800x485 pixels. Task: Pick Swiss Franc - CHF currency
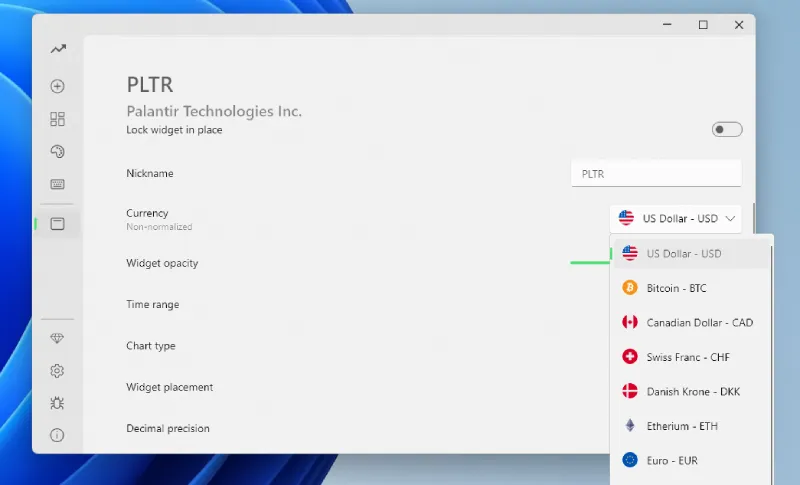click(690, 357)
